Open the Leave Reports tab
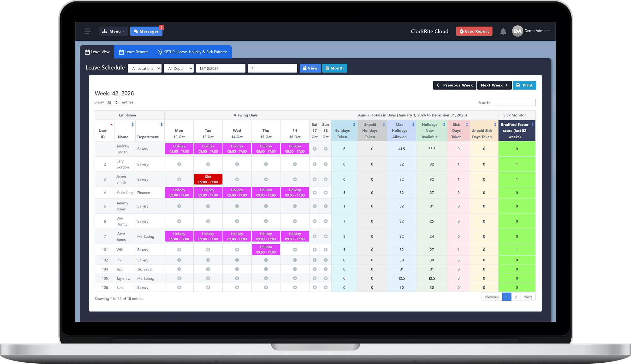The image size is (631, 364). click(x=133, y=52)
